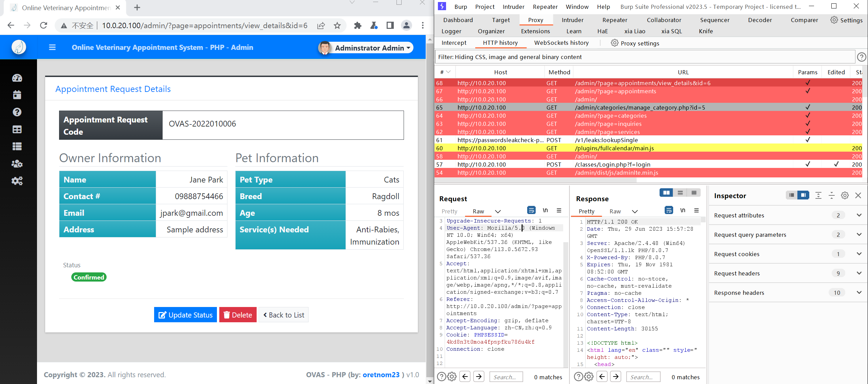Select side-by-side request/response layout

point(666,193)
